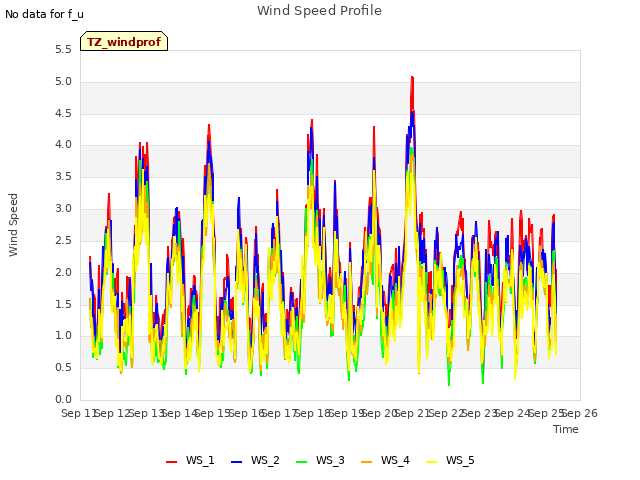Toggle the WS_2 legend entry
Image resolution: width=640 pixels, height=480 pixels.
(x=255, y=460)
